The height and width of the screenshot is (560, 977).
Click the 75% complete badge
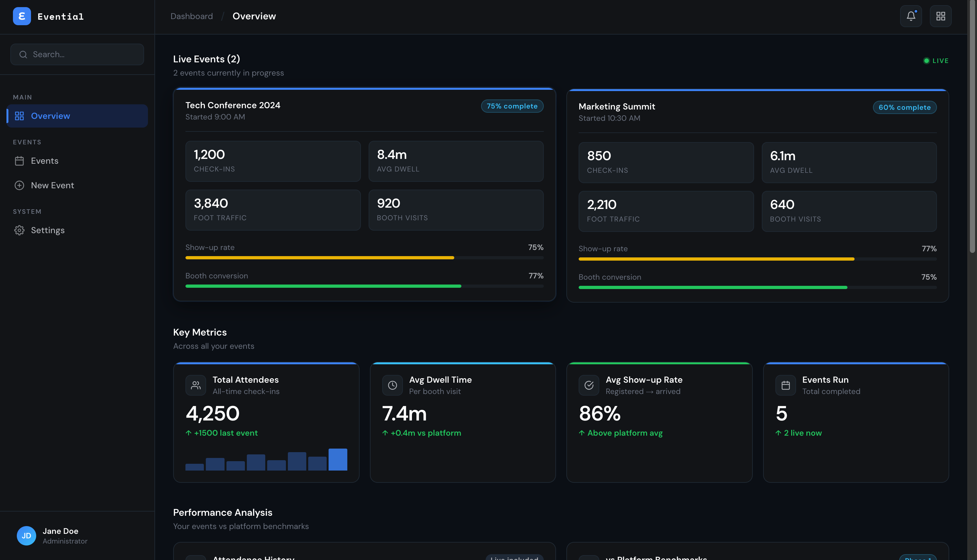click(x=512, y=106)
